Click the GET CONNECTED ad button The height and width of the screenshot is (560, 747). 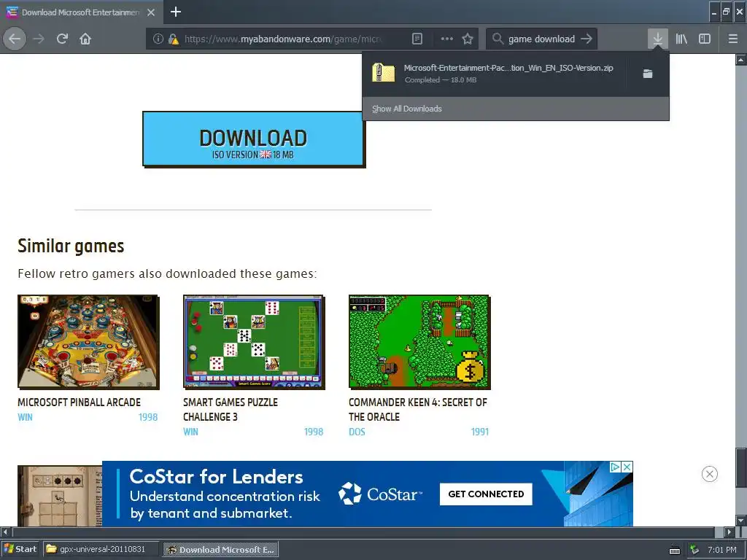[x=486, y=494]
